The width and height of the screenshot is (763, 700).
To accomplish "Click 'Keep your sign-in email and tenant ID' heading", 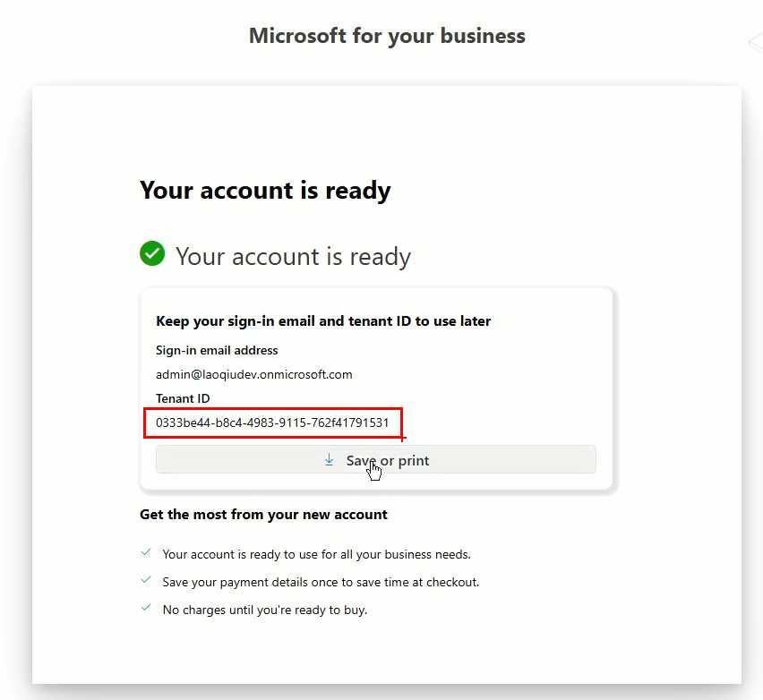I will (x=323, y=320).
